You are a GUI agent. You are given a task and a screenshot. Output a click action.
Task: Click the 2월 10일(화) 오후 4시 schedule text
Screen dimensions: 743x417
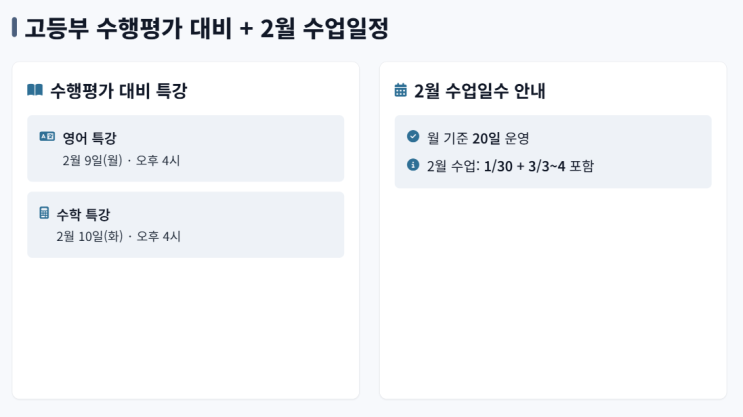point(118,236)
